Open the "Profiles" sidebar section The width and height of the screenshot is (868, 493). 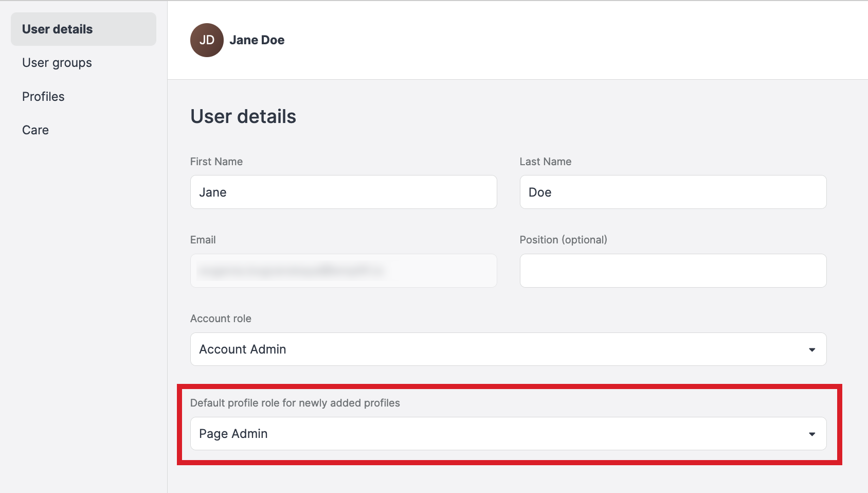[x=43, y=96]
